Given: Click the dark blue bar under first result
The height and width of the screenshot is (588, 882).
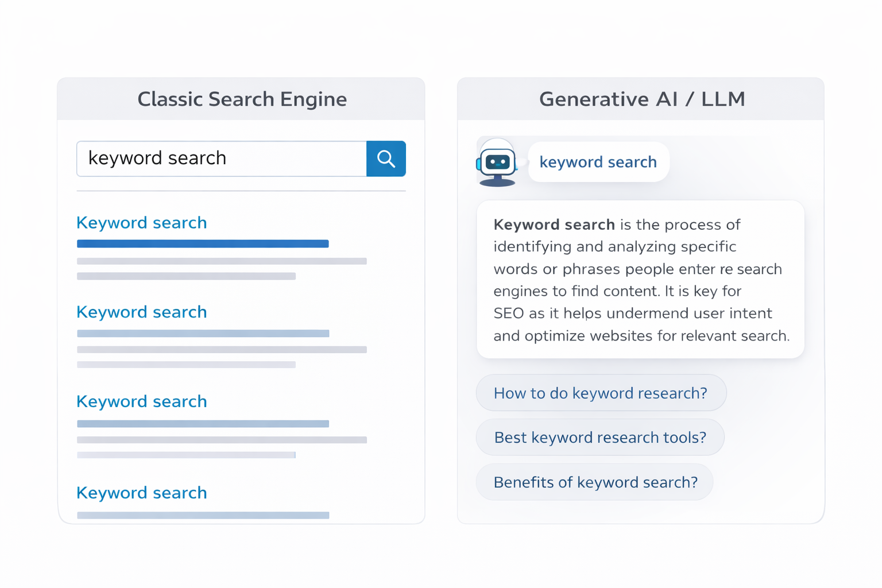Looking at the screenshot, I should coord(203,244).
